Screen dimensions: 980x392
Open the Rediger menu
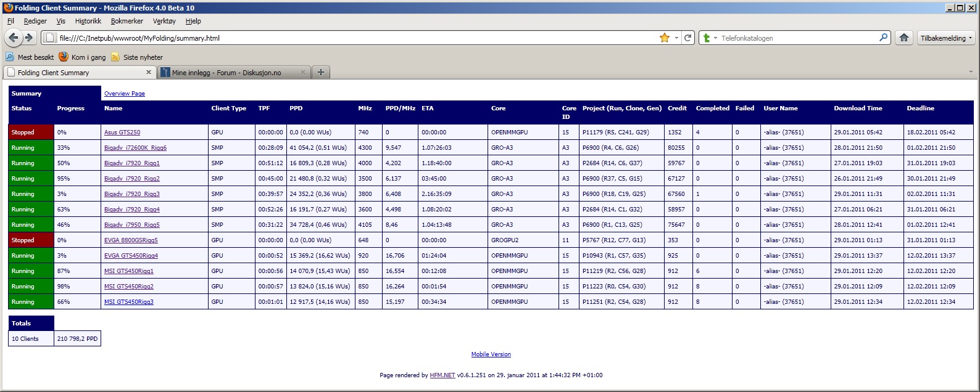pyautogui.click(x=35, y=21)
